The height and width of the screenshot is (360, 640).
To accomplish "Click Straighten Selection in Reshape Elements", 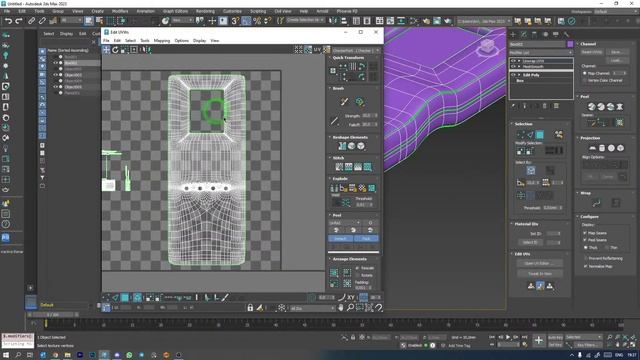I will tap(342, 146).
